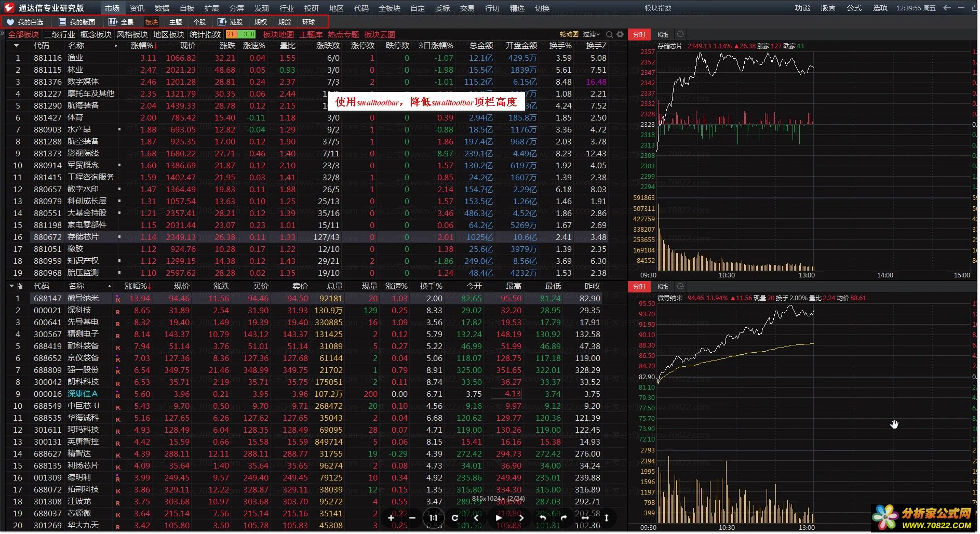Screen dimensions: 980x534
Task: Open the settings gear next to search
Action: (x=620, y=35)
